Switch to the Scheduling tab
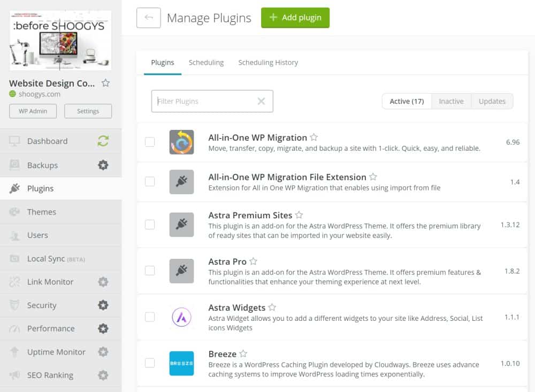Screen dimensions: 535x392 (206, 63)
